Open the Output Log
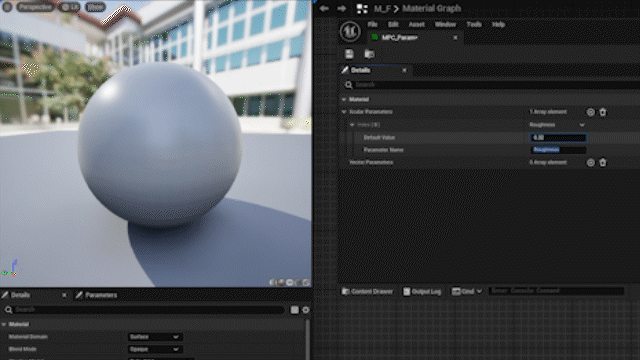Image resolution: width=640 pixels, height=360 pixels. pos(422,291)
